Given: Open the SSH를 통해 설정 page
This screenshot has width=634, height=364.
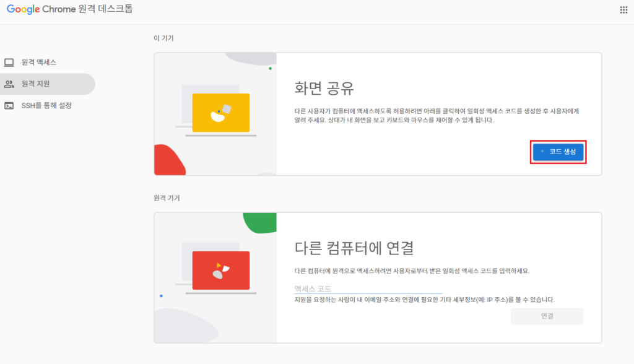Looking at the screenshot, I should tap(46, 106).
